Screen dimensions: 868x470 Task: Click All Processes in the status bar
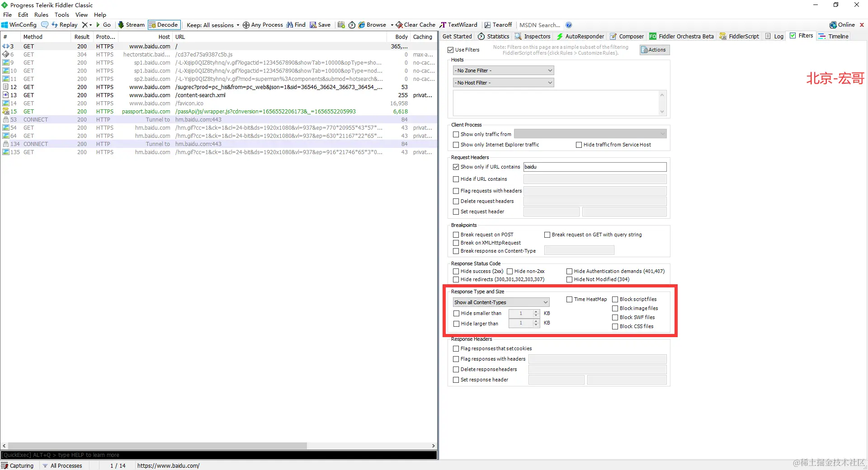62,465
